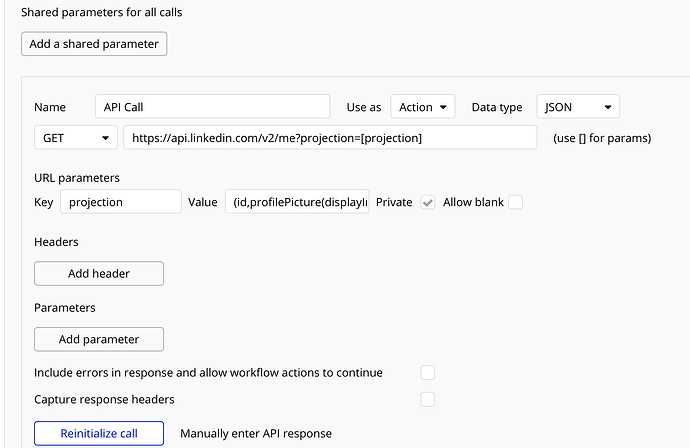Enable include errors in response checkbox
690x448 pixels.
click(428, 372)
